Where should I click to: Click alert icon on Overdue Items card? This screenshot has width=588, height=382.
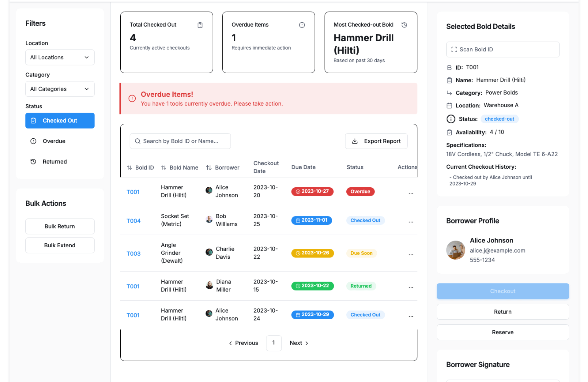coord(302,25)
